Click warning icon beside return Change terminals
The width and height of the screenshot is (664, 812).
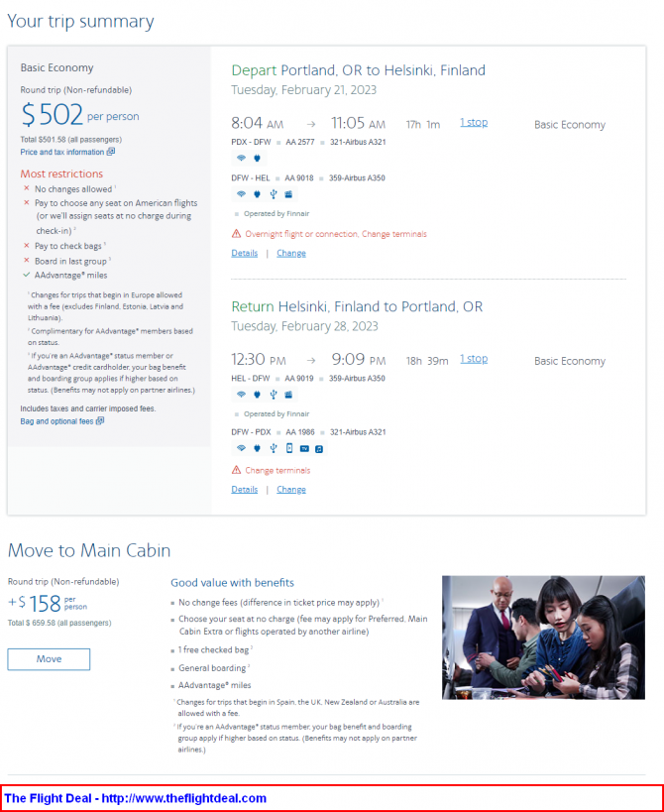coord(236,470)
